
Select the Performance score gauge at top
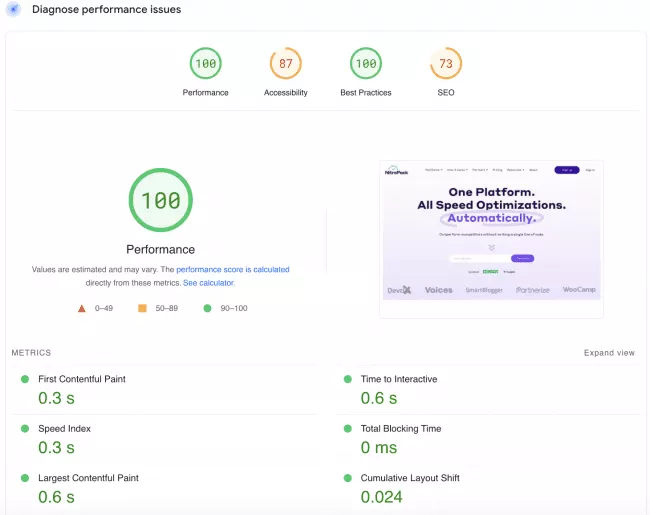[205, 64]
